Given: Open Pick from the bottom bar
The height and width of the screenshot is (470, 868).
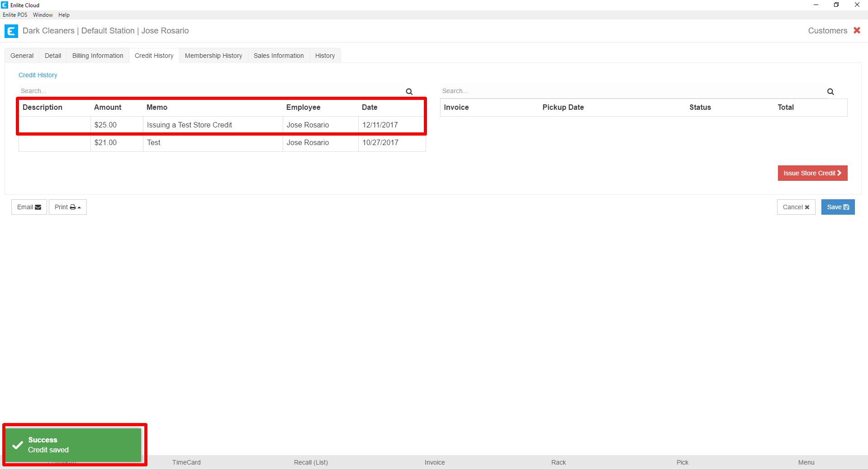Looking at the screenshot, I should 683,462.
